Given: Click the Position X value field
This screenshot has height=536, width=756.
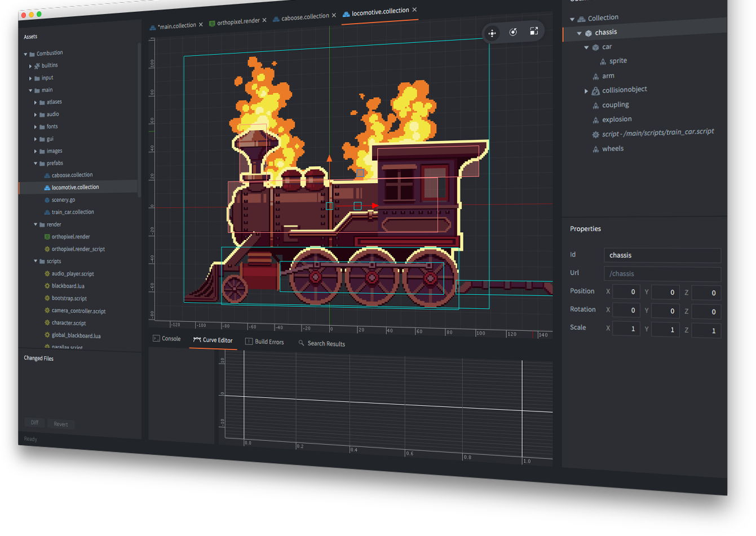Looking at the screenshot, I should coord(626,292).
